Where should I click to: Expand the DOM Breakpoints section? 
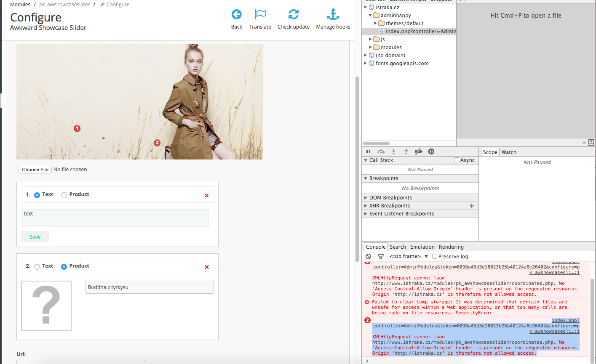[366, 197]
